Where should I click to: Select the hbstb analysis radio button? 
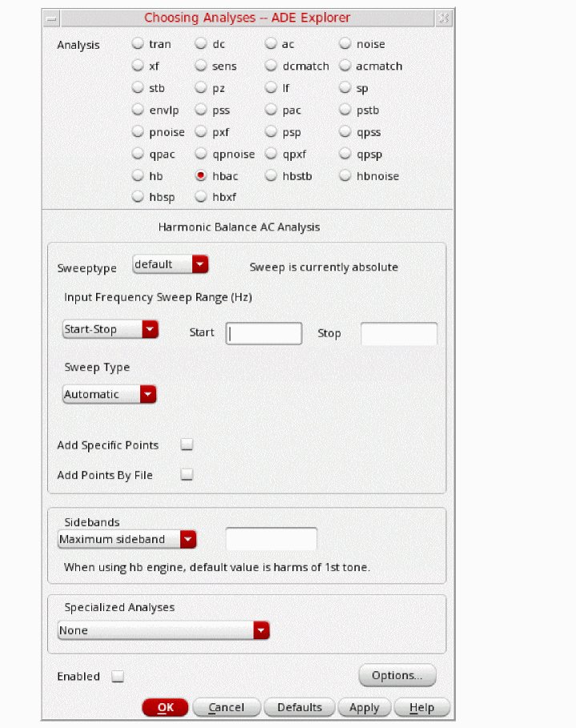tap(271, 175)
